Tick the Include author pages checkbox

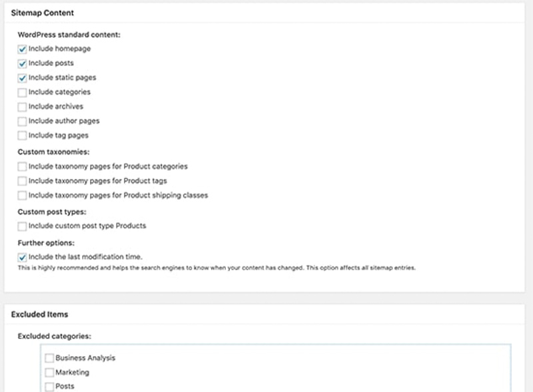pos(23,121)
